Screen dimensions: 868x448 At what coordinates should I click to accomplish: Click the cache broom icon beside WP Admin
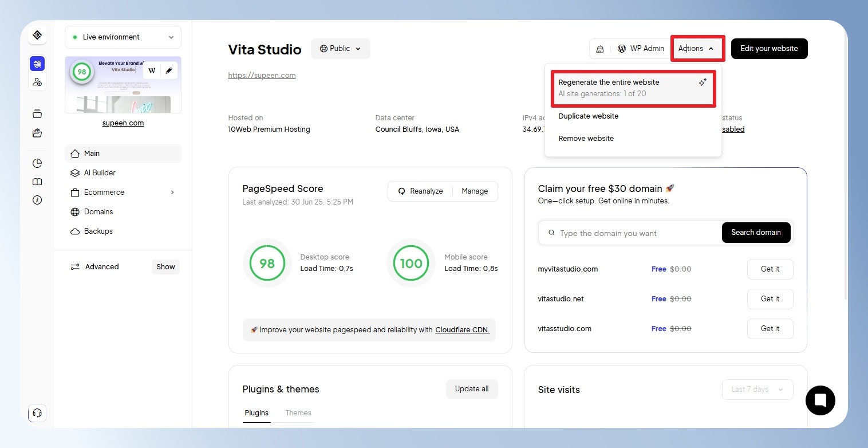[x=600, y=49]
